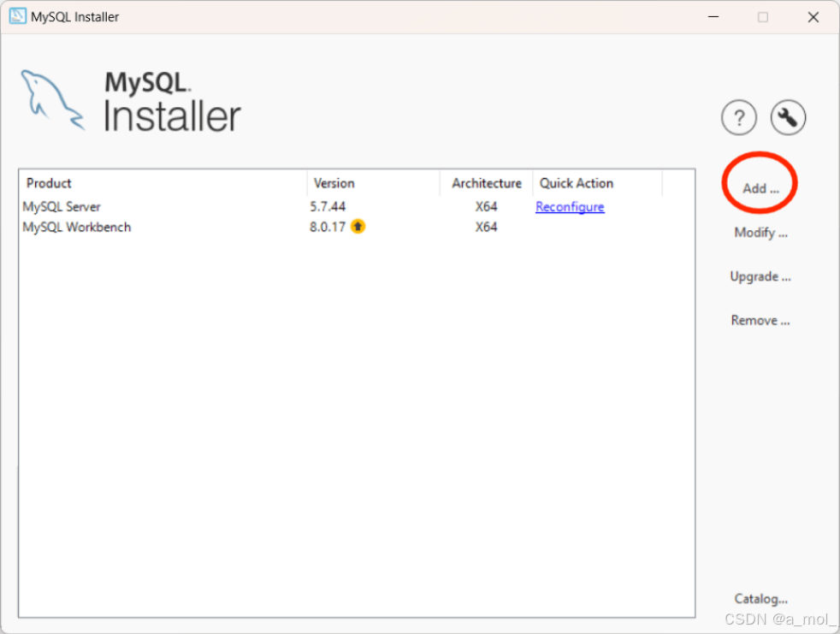Click X64 architecture of MySQL Server

[x=487, y=207]
